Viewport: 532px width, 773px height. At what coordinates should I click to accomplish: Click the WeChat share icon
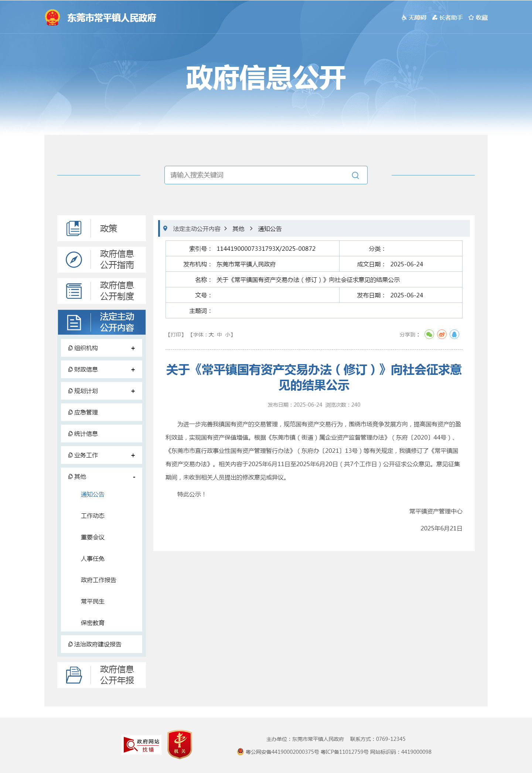(x=429, y=335)
